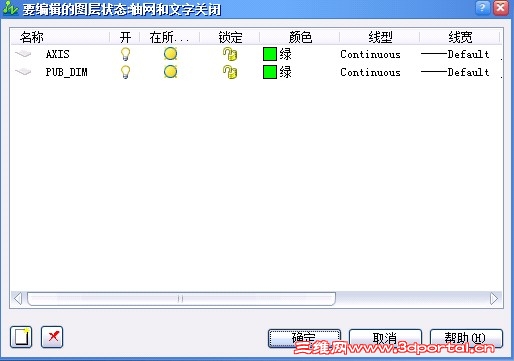Click the remove layer red X icon
The width and height of the screenshot is (514, 361).
(52, 337)
